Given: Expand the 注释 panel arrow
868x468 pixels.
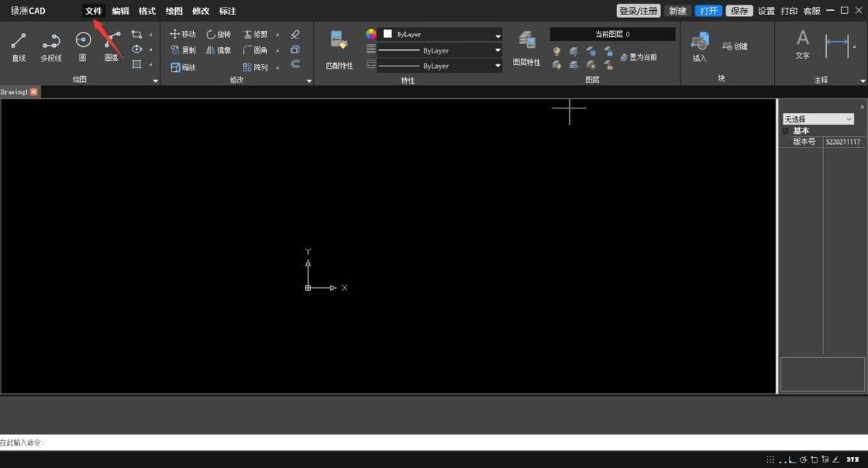Looking at the screenshot, I should point(863,81).
